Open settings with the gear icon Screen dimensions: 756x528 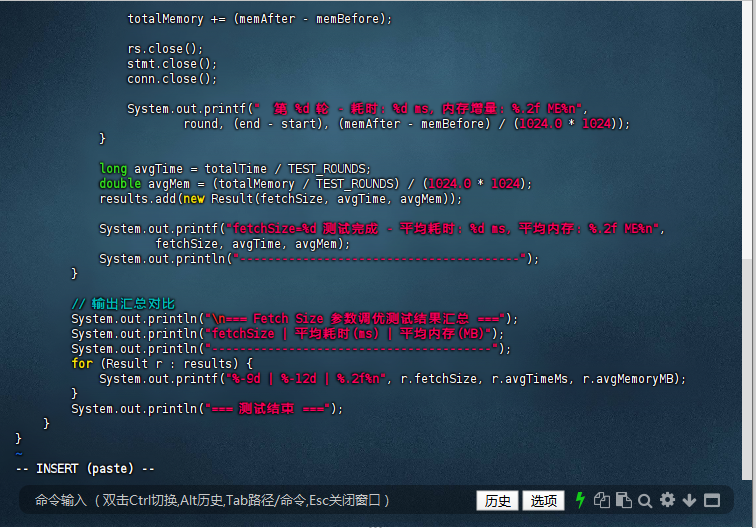click(667, 500)
